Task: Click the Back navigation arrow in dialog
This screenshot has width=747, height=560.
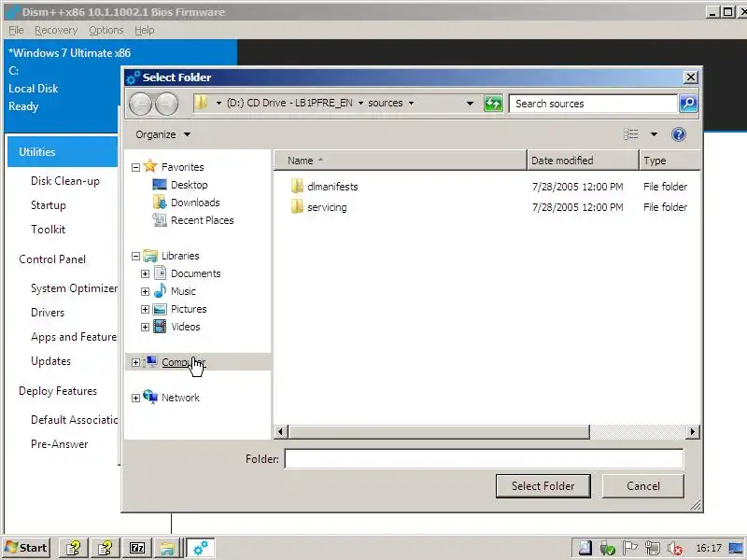Action: click(x=141, y=104)
